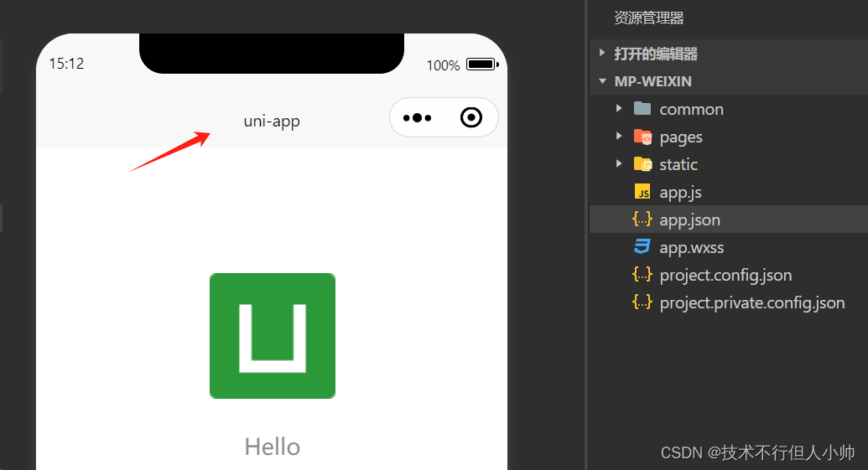Click the 资源管理器 panel title

[649, 18]
